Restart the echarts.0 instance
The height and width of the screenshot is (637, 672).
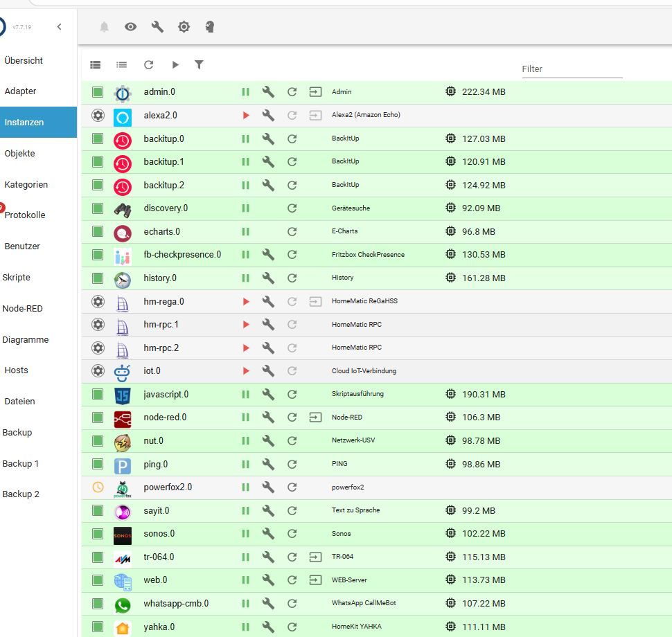coord(292,232)
